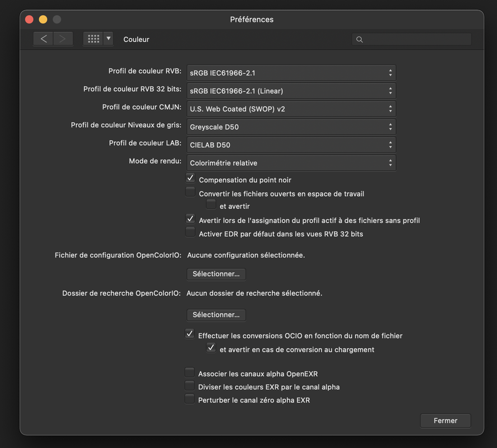Click Sélectionner for the OpenColorIO search folder
This screenshot has width=497, height=448.
click(x=216, y=315)
